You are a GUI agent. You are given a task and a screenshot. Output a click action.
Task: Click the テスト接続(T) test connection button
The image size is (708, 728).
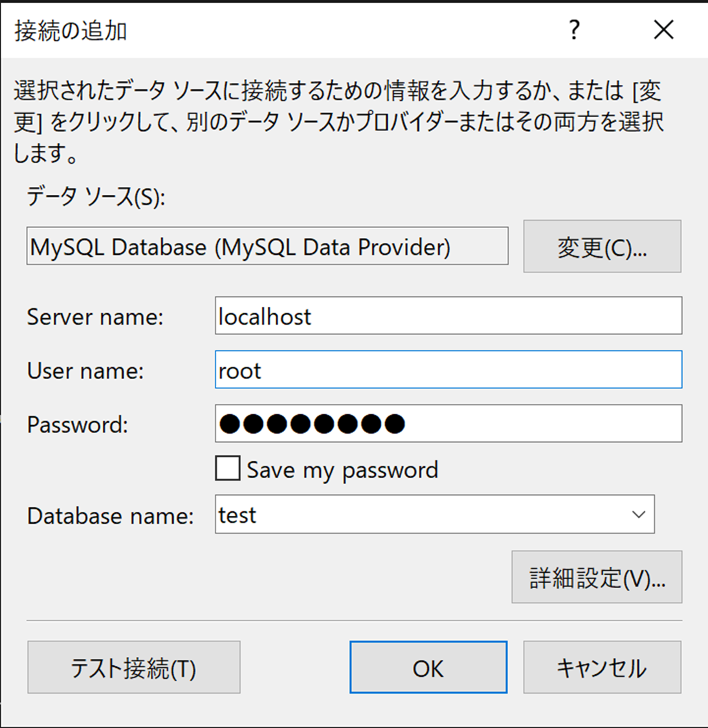[134, 667]
